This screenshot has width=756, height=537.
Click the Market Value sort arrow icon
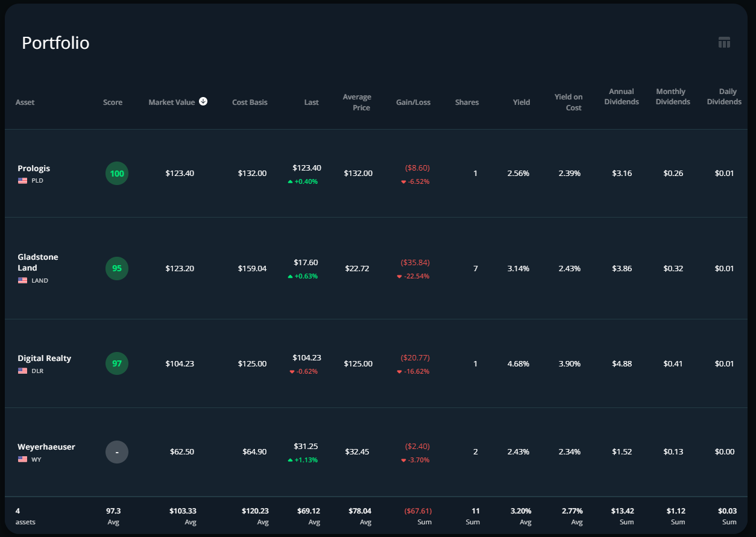(x=203, y=101)
